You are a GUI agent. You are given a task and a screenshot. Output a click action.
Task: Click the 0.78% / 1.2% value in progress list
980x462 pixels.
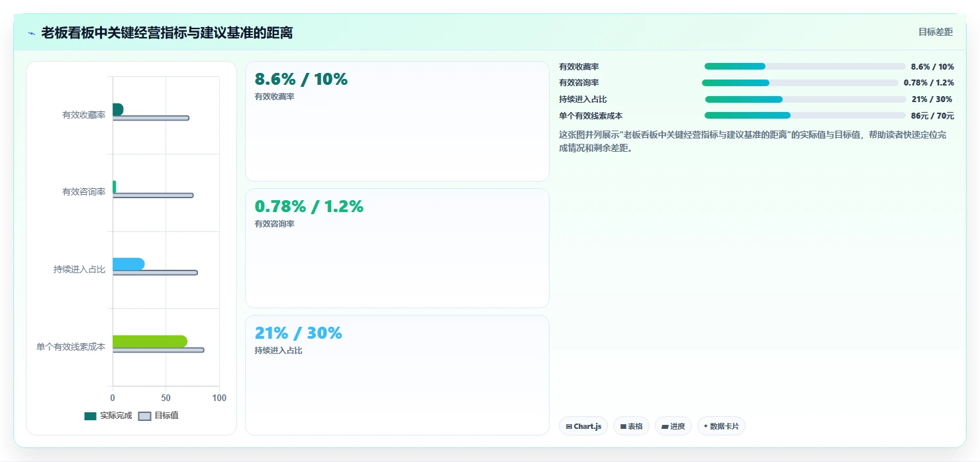click(929, 83)
